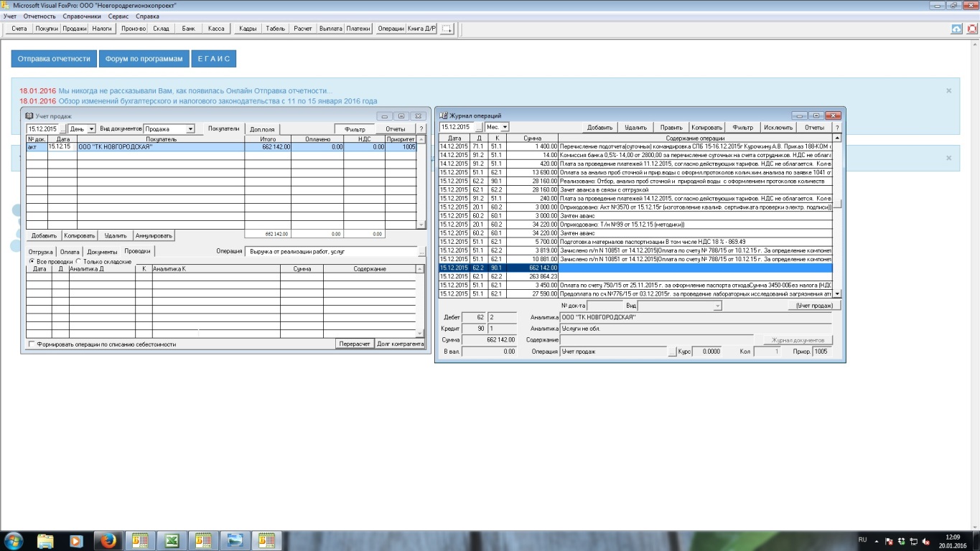Click the help '?' button in Журнал операций
980x551 pixels.
click(x=836, y=127)
